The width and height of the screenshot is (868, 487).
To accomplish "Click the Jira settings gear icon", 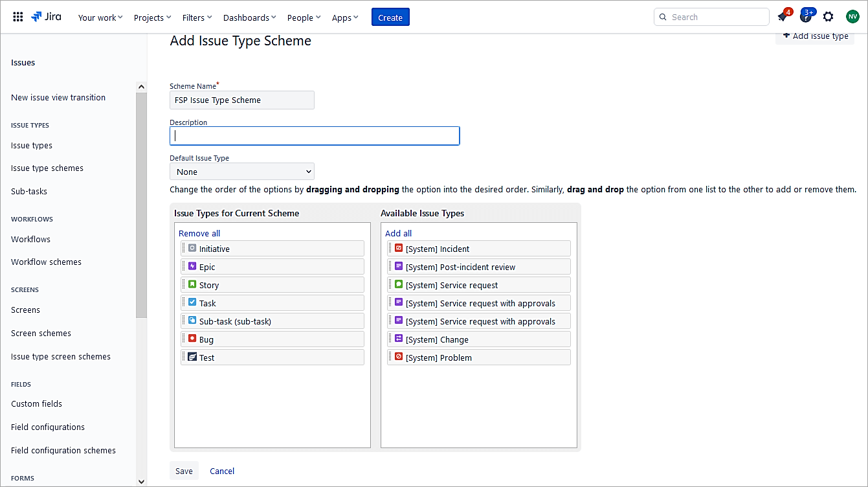I will pyautogui.click(x=829, y=17).
